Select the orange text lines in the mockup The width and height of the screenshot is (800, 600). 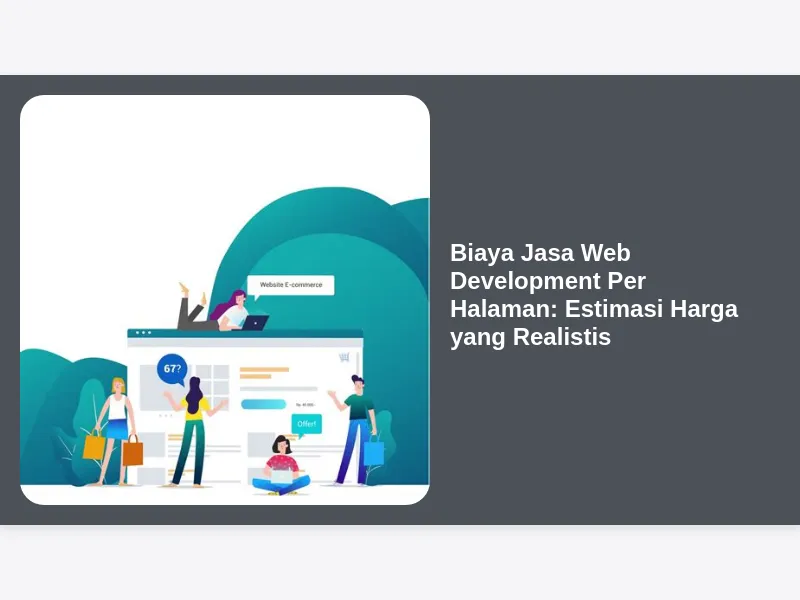click(264, 373)
